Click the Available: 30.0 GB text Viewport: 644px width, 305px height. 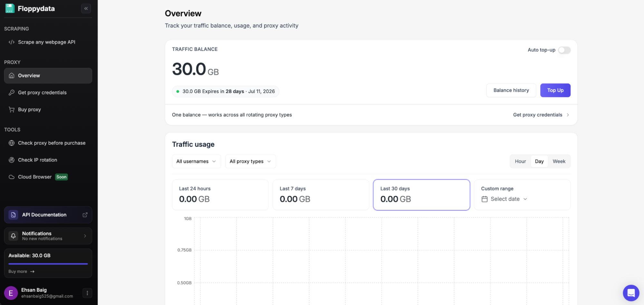(x=29, y=256)
